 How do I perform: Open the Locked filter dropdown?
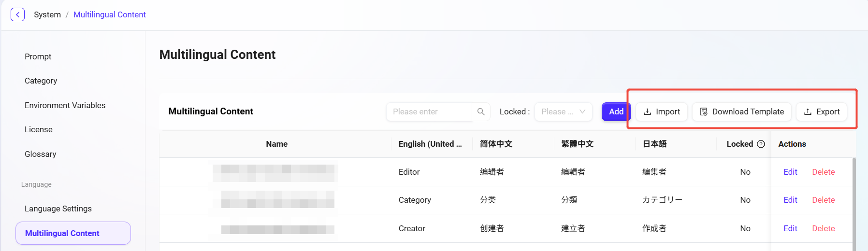coord(563,112)
